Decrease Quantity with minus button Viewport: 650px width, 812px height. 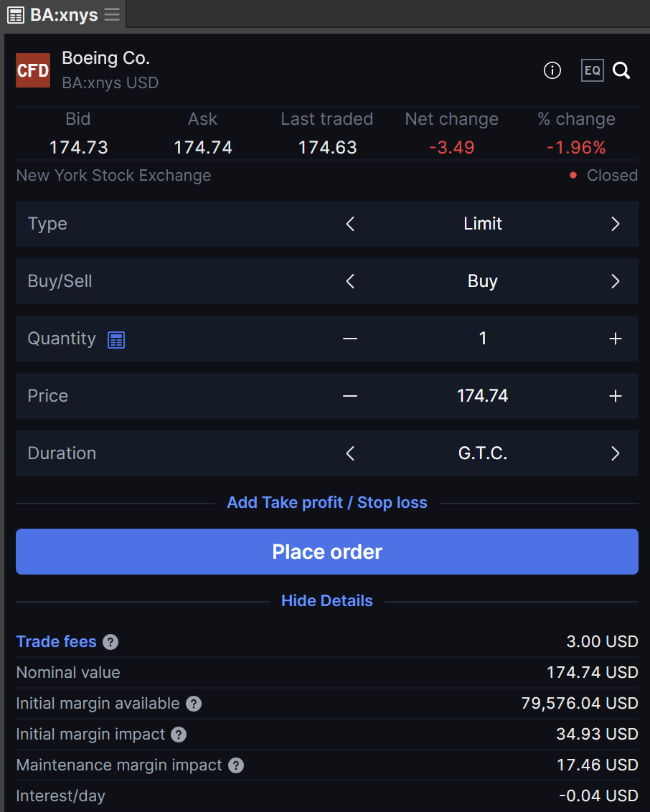pyautogui.click(x=350, y=339)
